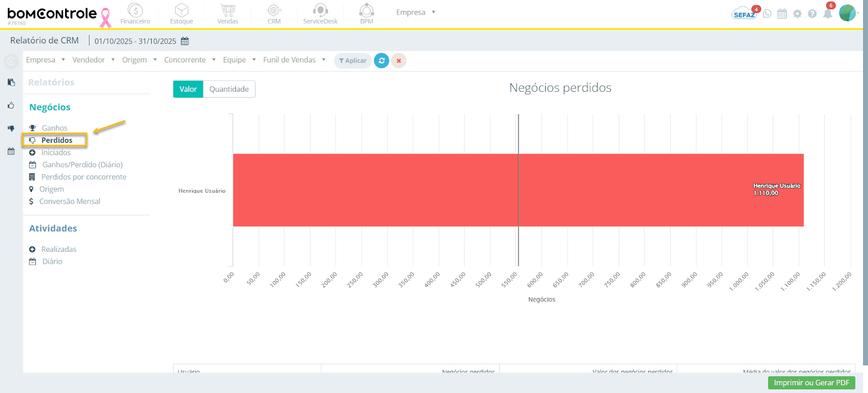868x393 pixels.
Task: Switch chart to Valor view
Action: pyautogui.click(x=188, y=89)
